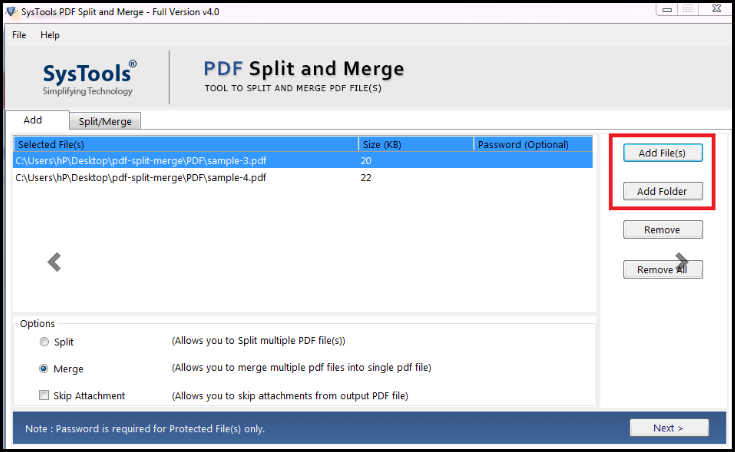Click the Add Folder button

point(662,191)
